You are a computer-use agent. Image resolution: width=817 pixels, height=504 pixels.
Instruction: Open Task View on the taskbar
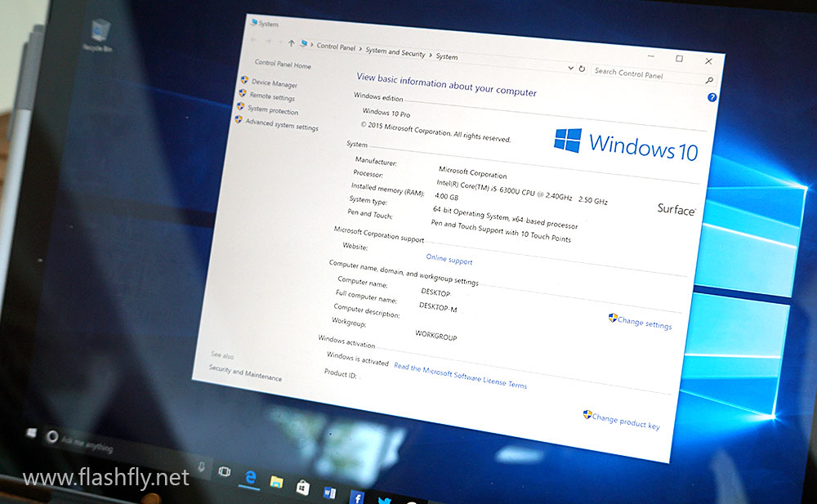pyautogui.click(x=224, y=472)
